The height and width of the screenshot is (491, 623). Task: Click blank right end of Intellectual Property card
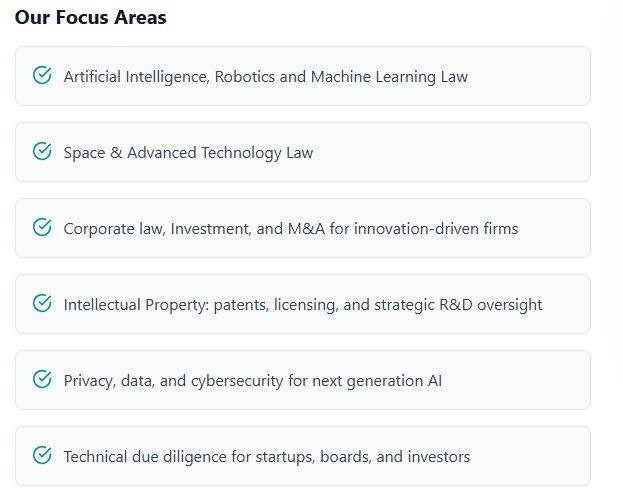567,304
